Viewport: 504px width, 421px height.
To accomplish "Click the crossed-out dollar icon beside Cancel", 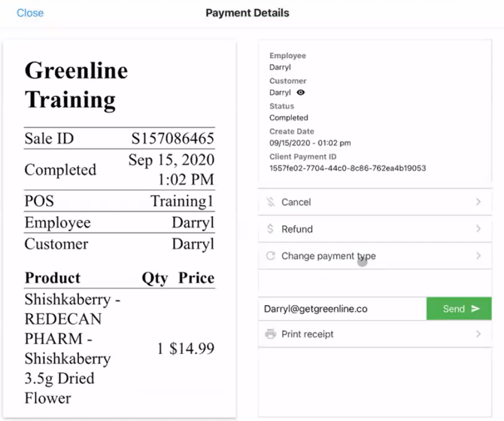I will click(271, 202).
